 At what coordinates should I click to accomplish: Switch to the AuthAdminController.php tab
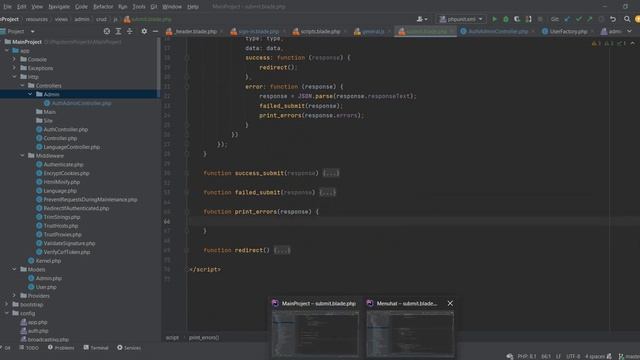[497, 31]
